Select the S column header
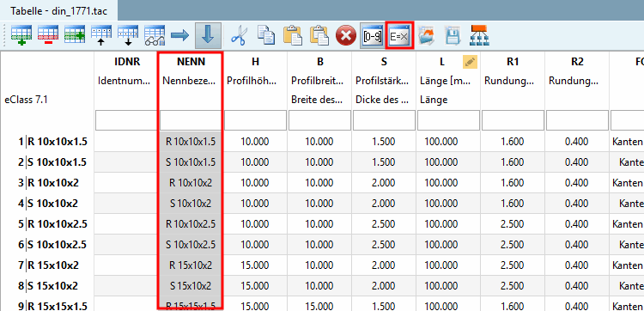The image size is (644, 311). click(x=384, y=62)
